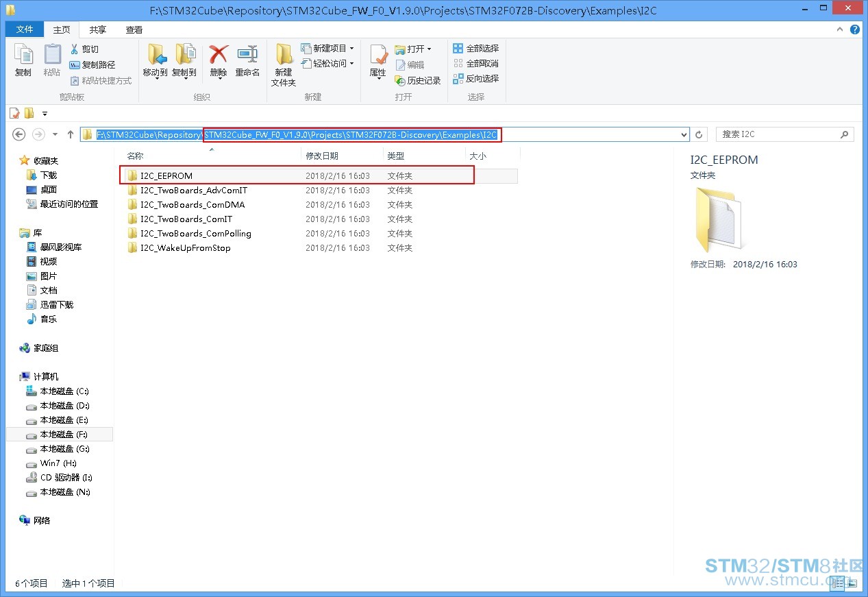Image resolution: width=868 pixels, height=597 pixels.
Task: Select the Share (共享) tab
Action: pos(98,29)
